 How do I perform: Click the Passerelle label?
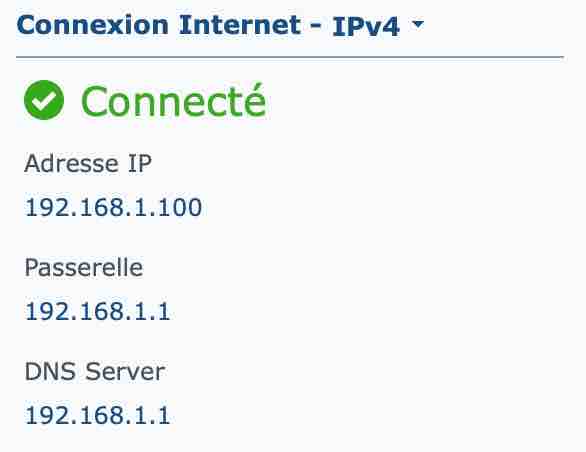click(84, 267)
